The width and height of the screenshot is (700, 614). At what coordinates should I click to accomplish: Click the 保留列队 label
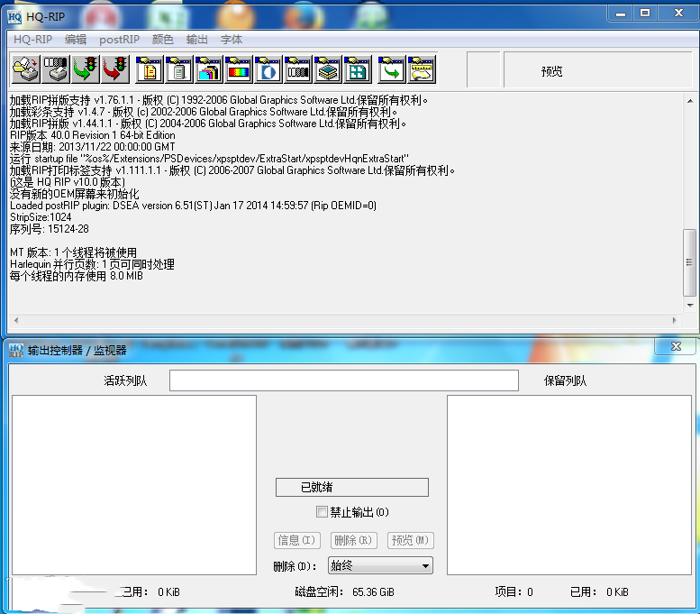[x=565, y=380]
